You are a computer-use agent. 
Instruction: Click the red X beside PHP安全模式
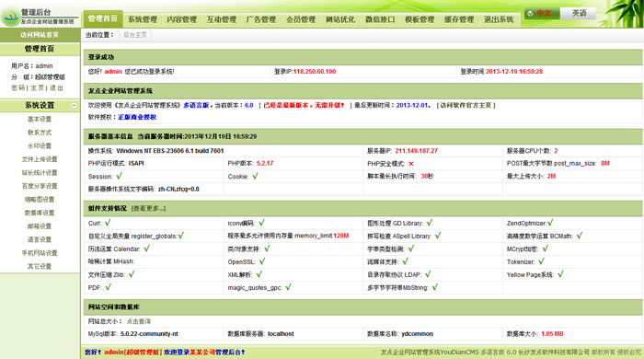410,164
